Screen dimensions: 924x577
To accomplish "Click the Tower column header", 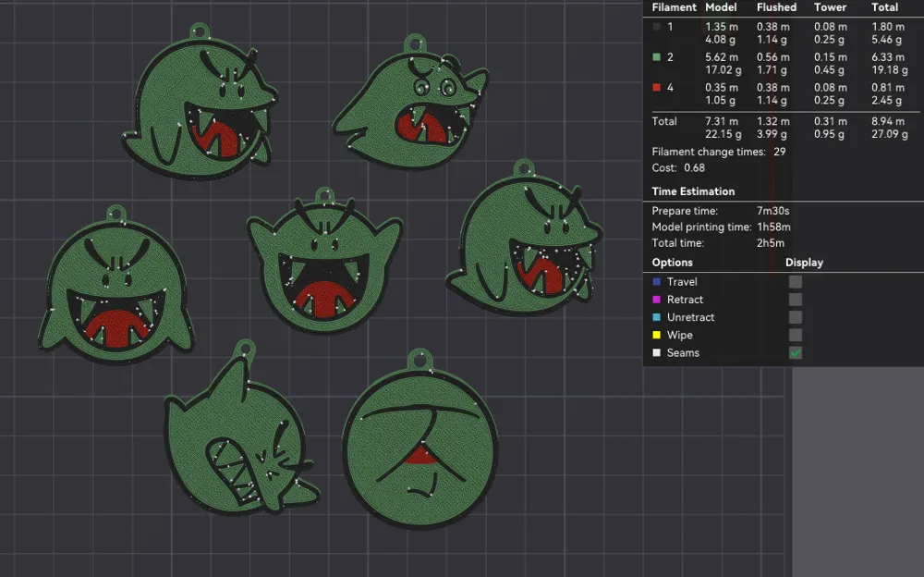I will click(831, 7).
